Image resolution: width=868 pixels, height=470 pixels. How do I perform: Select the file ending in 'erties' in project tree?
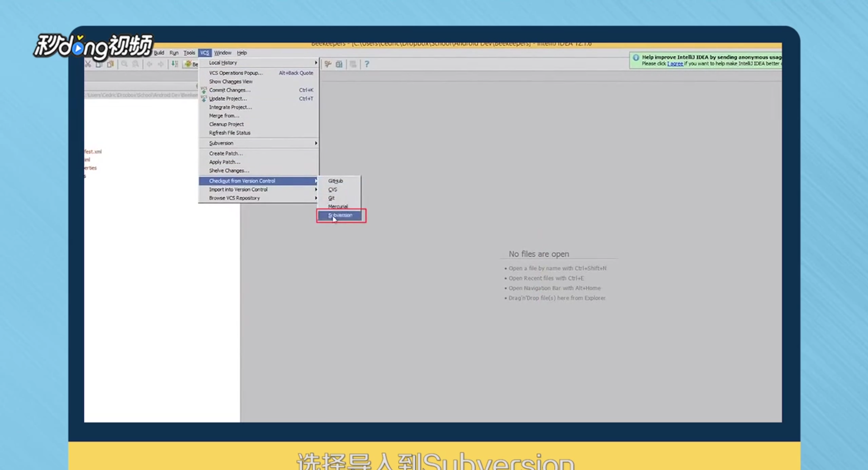pos(90,168)
